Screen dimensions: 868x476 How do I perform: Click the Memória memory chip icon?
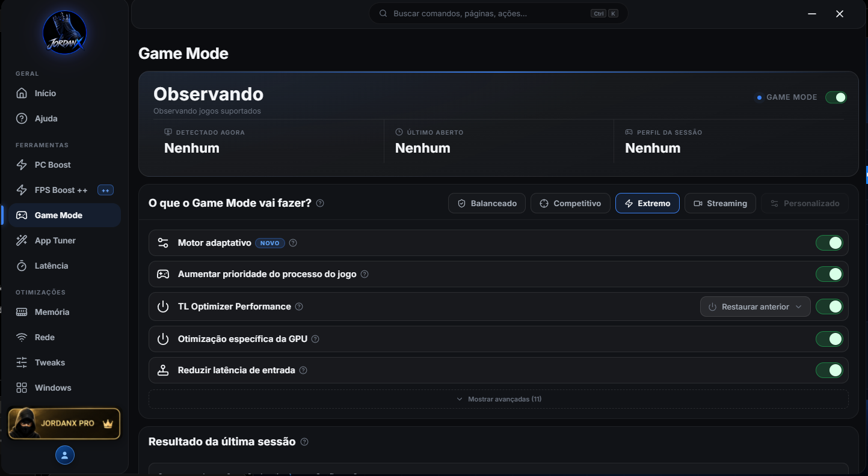tap(22, 312)
